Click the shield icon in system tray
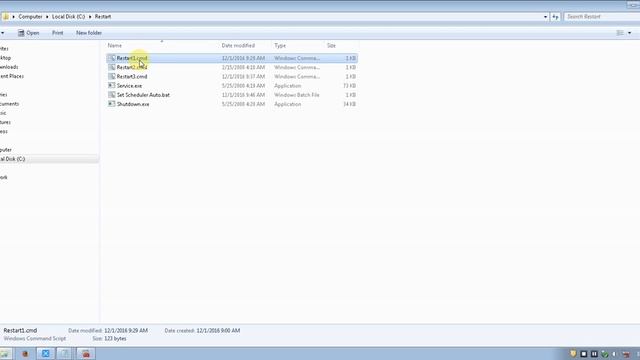This screenshot has height=360, width=640. (x=573, y=353)
